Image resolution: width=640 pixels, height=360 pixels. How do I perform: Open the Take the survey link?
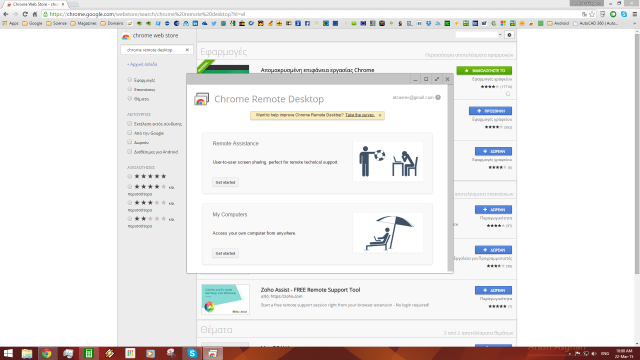(360, 115)
